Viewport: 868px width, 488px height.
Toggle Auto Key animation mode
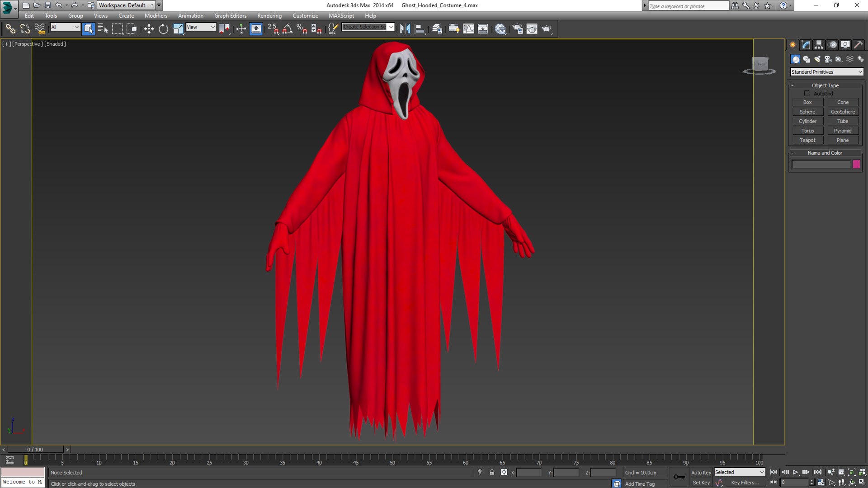coord(701,473)
